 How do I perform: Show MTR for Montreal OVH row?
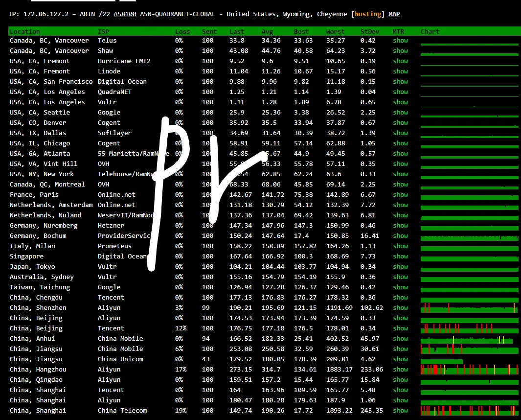click(400, 185)
